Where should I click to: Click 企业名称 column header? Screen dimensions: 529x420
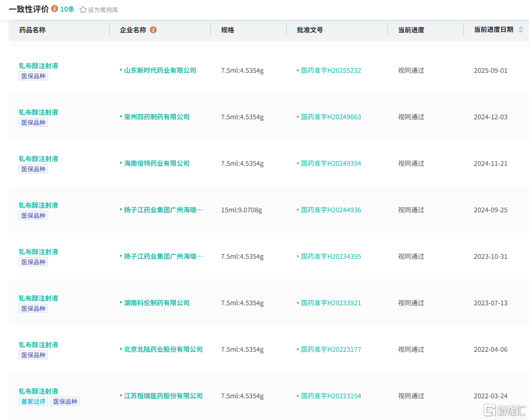(x=133, y=30)
